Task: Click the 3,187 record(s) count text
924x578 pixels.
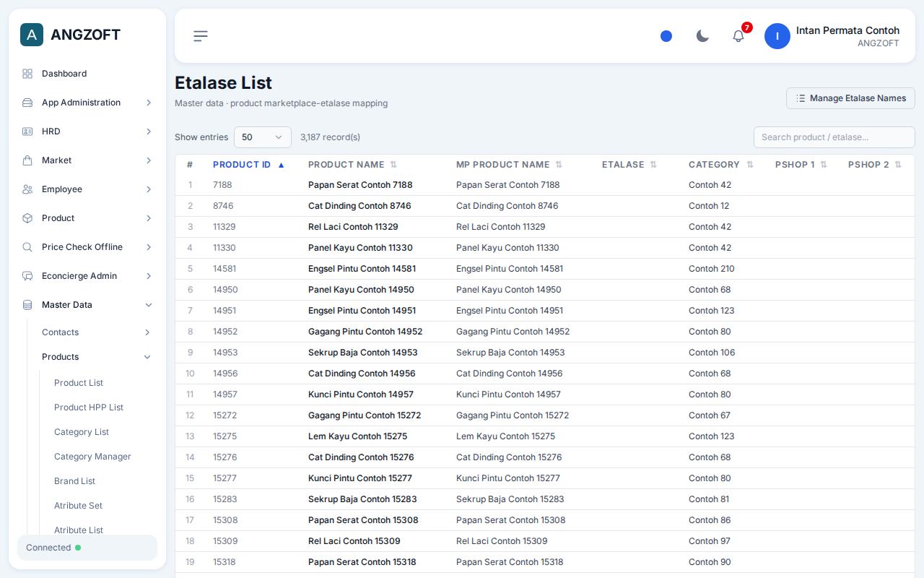Action: (x=330, y=137)
